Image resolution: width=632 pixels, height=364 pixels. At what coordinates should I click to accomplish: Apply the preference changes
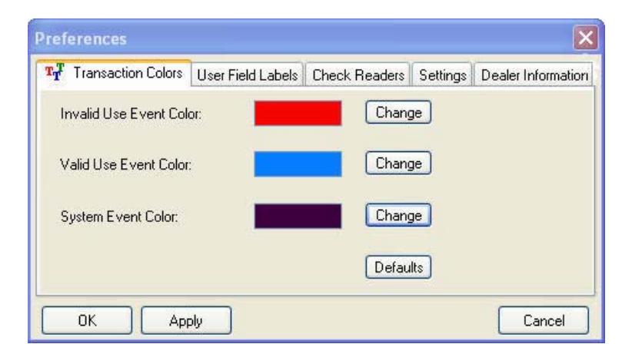coord(186,320)
